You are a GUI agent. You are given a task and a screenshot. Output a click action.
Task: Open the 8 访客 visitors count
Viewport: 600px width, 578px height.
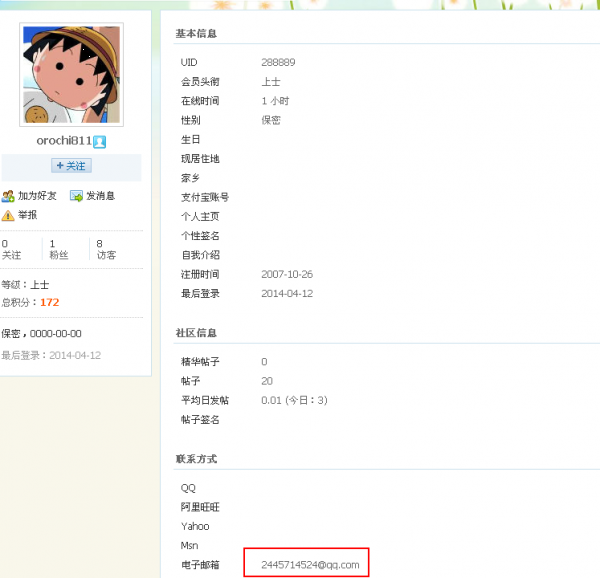tap(106, 249)
